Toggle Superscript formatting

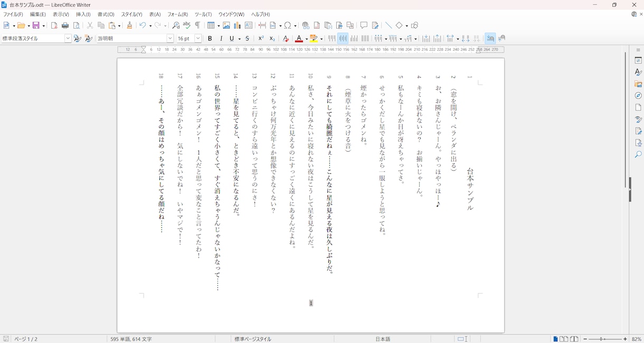[x=261, y=39]
